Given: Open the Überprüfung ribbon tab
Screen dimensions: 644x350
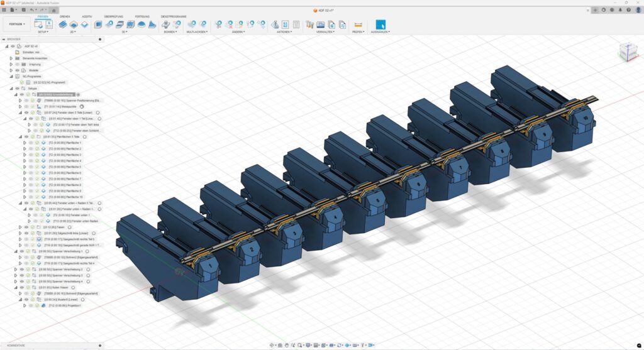Looking at the screenshot, I should (x=113, y=16).
